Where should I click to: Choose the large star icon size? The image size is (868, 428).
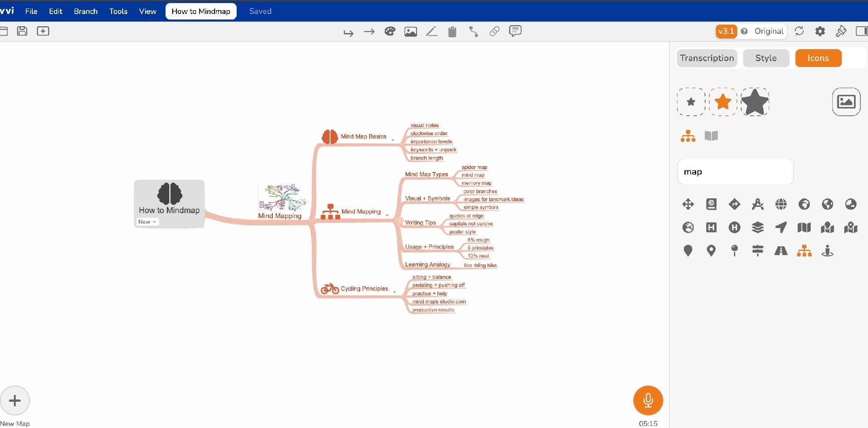click(755, 102)
